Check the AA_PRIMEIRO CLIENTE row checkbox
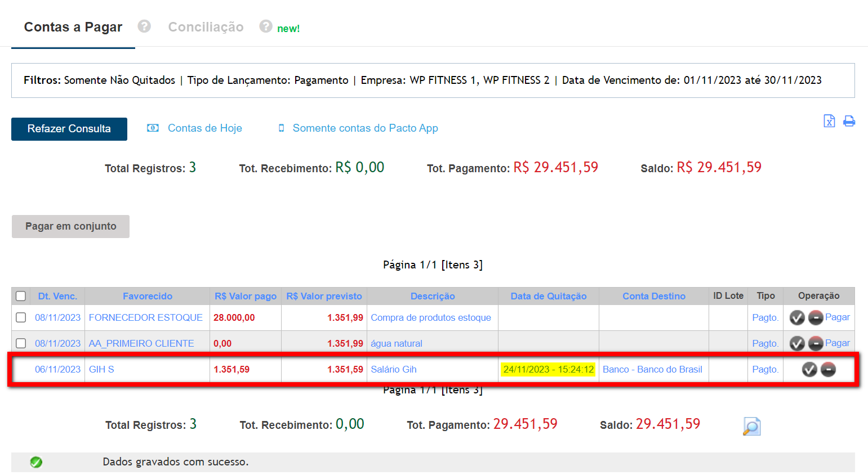This screenshot has width=868, height=475. tap(21, 343)
